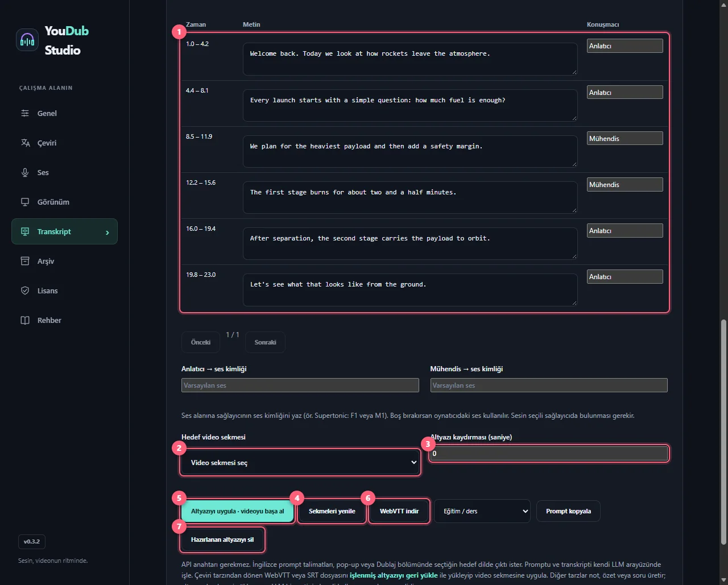Click speaker field of the 19.8 – 23.0 row
Viewport: 728px width, 585px height.
coord(625,277)
